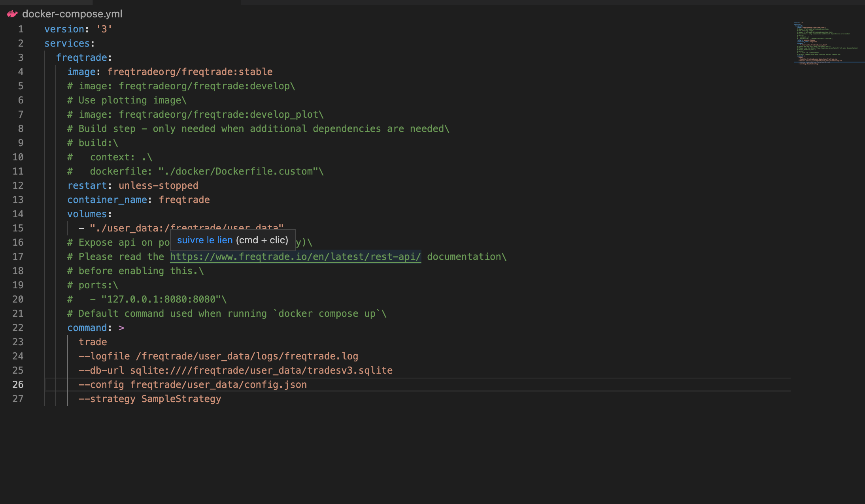This screenshot has width=865, height=504.
Task: Select the freqtrade service name
Action: click(82, 57)
